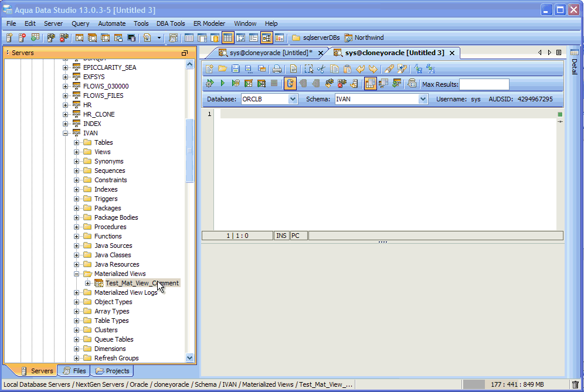Switch to the Projects tab at bottom
584x392 pixels.
112,371
